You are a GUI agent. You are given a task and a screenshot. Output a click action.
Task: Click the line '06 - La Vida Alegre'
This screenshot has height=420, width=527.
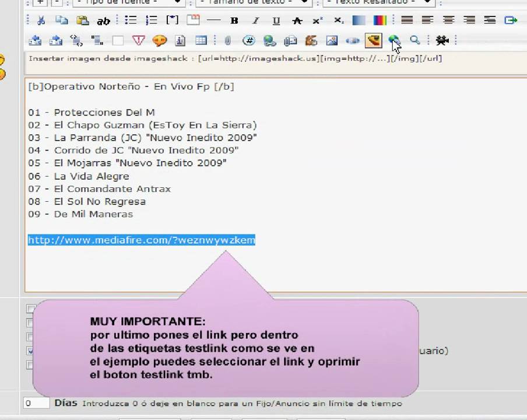[79, 176]
